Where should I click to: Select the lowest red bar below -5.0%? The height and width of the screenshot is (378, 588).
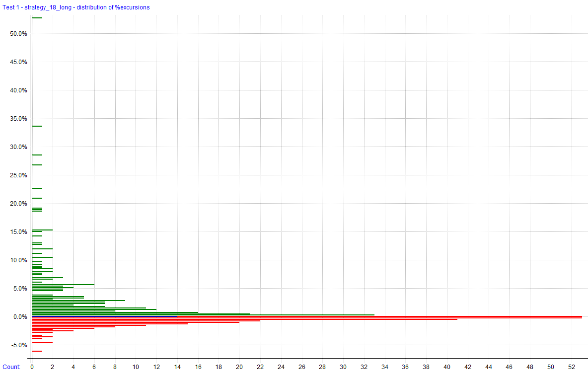click(x=37, y=351)
